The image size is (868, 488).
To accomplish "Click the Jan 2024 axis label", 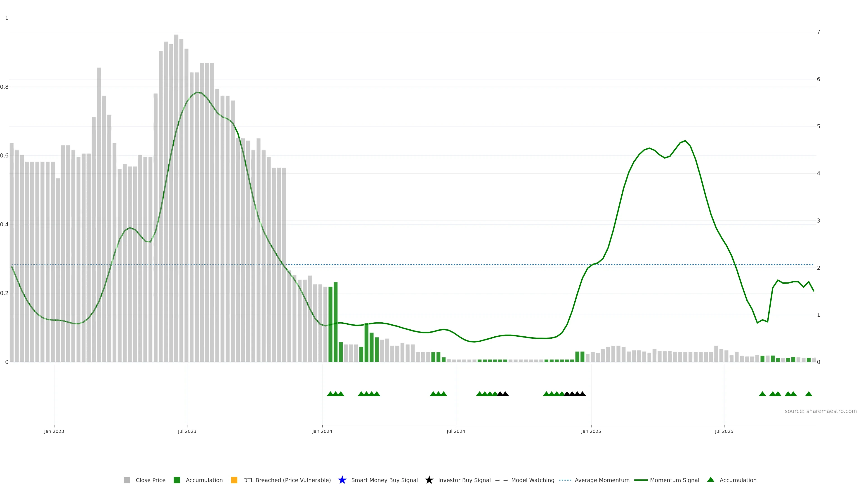I will [x=322, y=431].
